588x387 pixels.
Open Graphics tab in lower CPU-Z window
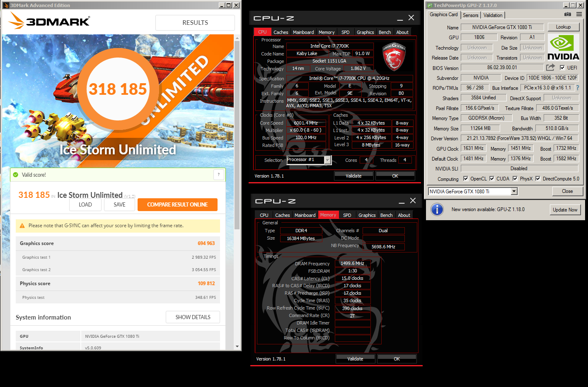(367, 215)
